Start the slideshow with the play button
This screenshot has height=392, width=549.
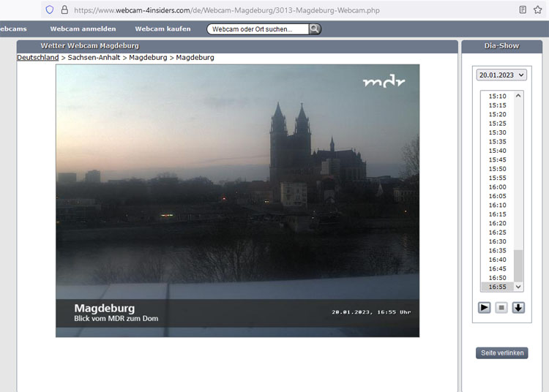point(485,308)
